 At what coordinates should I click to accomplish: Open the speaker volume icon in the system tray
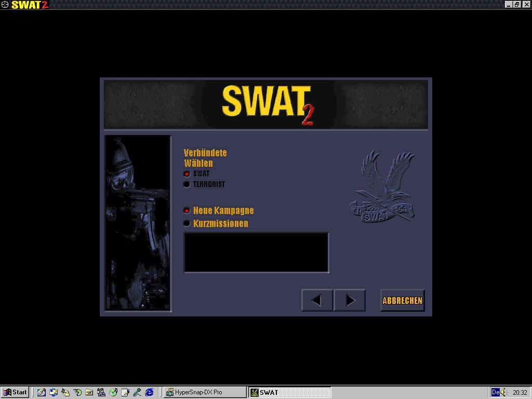tap(502, 392)
